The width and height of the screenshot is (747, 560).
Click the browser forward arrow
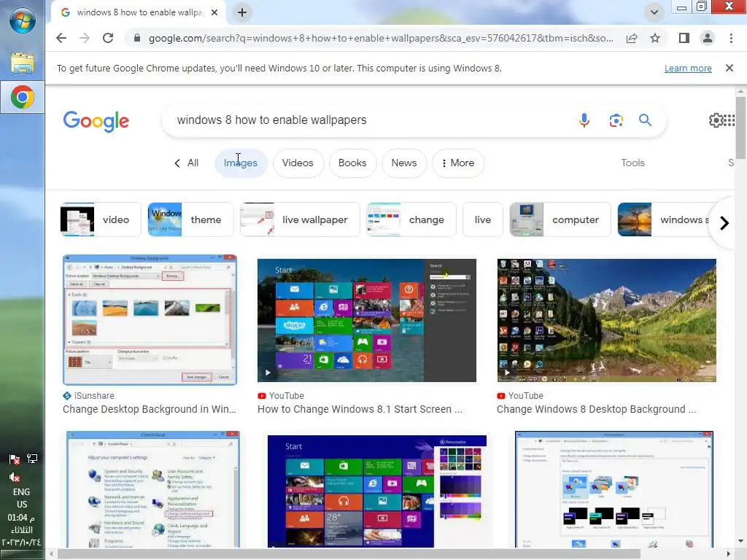(85, 38)
